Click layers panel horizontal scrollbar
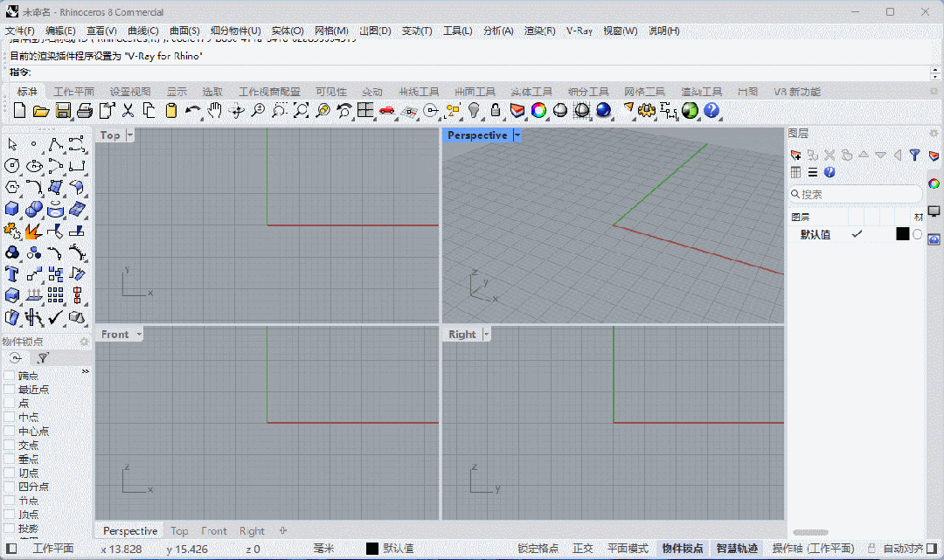 (x=810, y=532)
